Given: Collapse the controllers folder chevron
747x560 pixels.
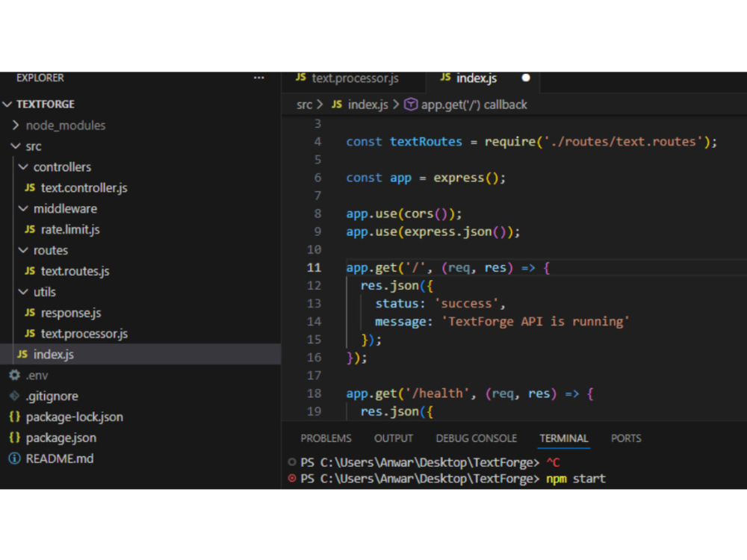Looking at the screenshot, I should click(23, 167).
